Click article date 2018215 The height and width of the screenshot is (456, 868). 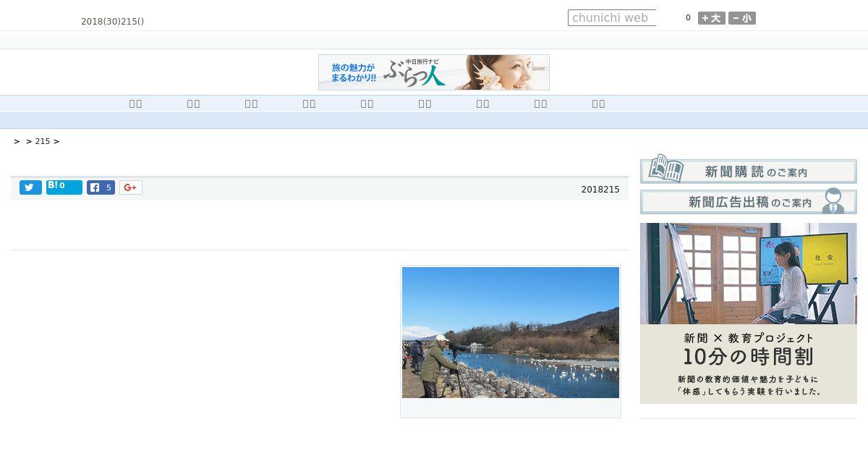[x=600, y=190]
